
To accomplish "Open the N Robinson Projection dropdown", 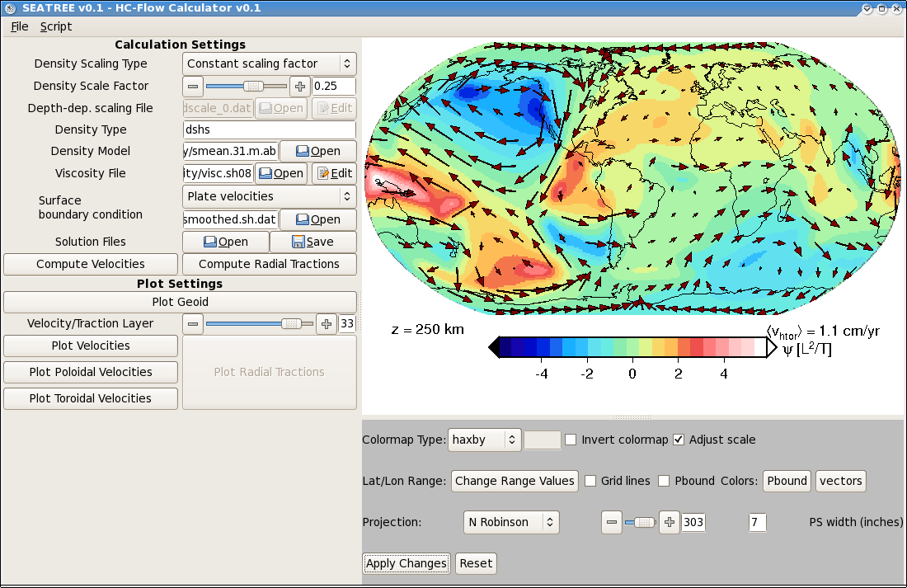I will pos(511,522).
